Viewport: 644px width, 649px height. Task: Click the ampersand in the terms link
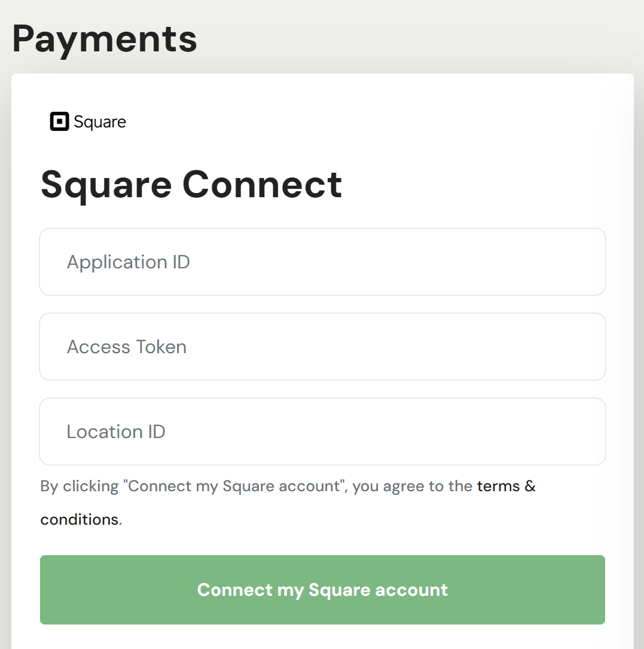pos(530,486)
